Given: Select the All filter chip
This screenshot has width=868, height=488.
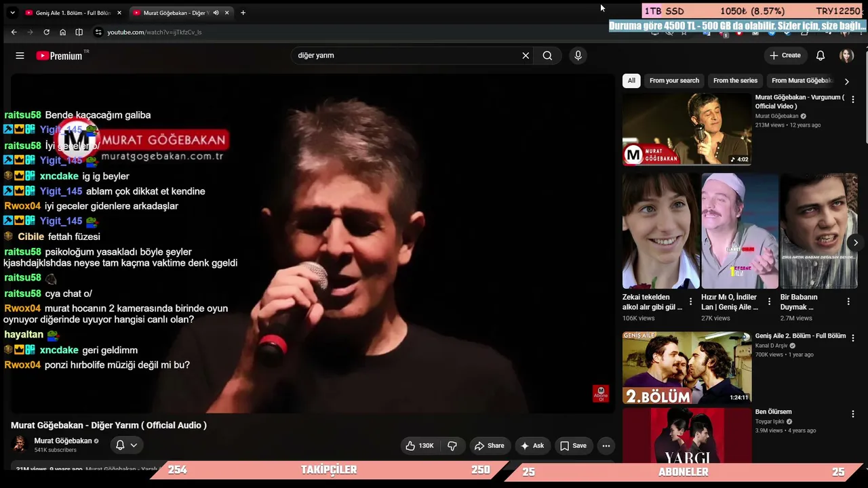Looking at the screenshot, I should 631,81.
